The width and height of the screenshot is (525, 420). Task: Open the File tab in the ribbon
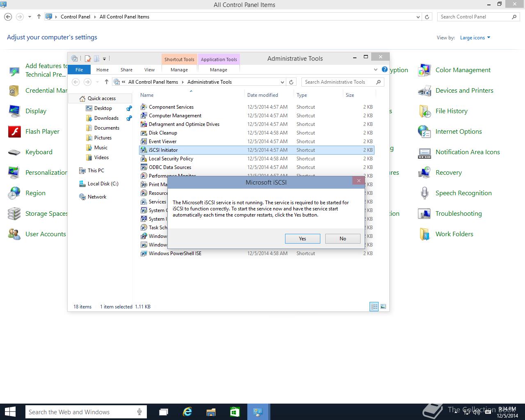79,70
